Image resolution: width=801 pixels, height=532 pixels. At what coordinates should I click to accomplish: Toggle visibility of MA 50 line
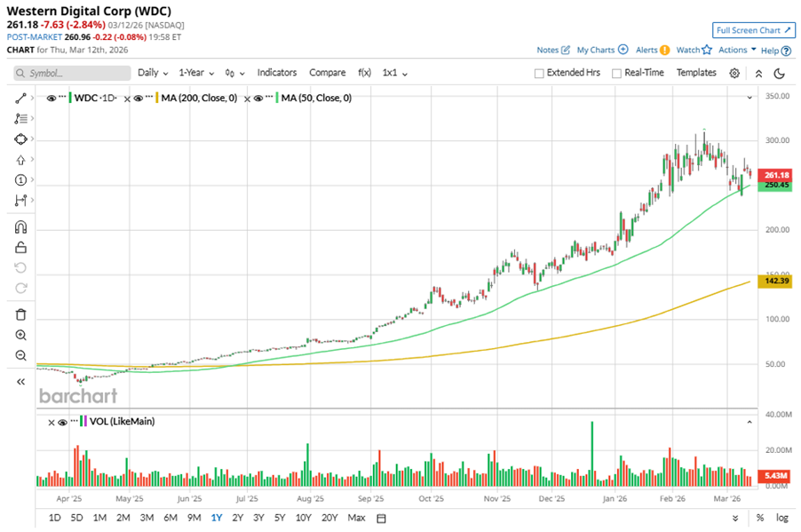[x=258, y=98]
